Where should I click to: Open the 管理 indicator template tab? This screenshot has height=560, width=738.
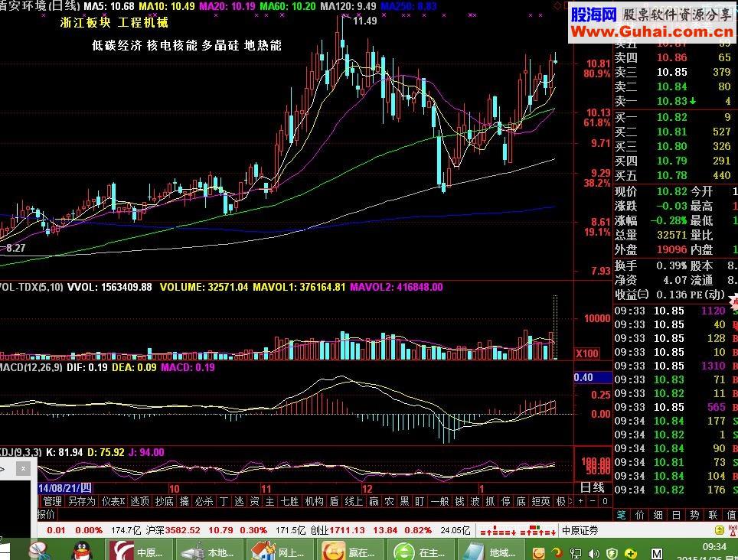click(52, 501)
